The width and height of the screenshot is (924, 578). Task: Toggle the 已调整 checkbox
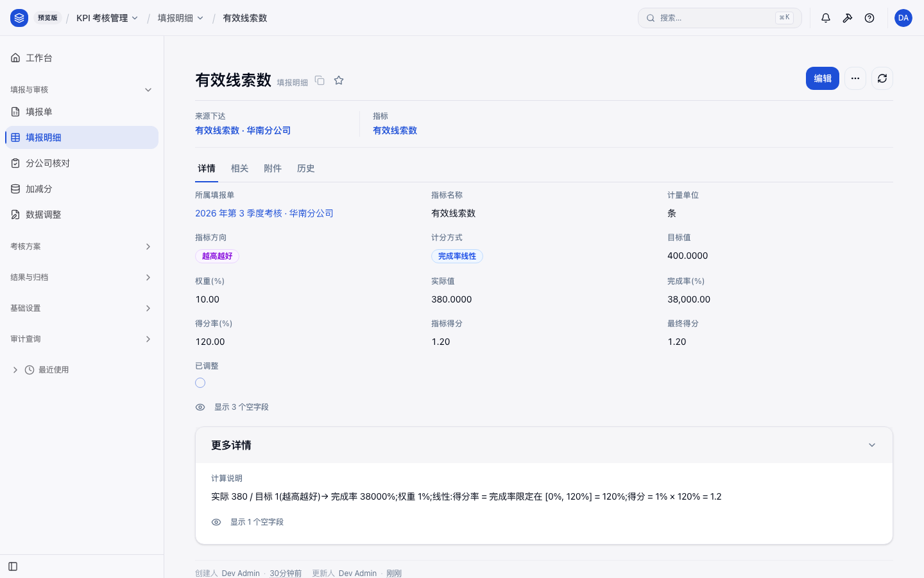coord(200,383)
